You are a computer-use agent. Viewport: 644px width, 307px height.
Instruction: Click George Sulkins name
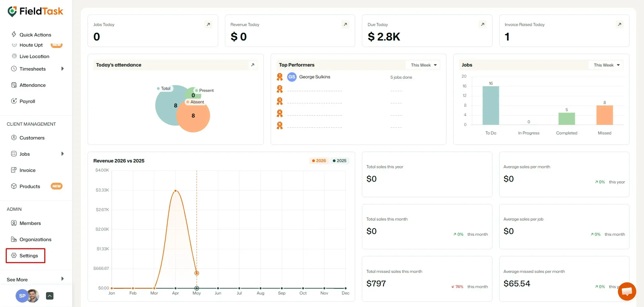315,77
